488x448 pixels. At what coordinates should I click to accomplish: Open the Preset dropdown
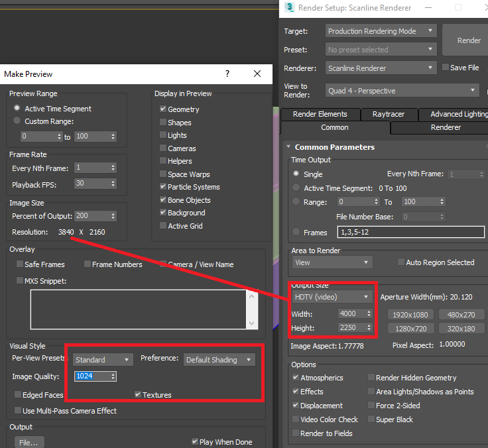(381, 50)
